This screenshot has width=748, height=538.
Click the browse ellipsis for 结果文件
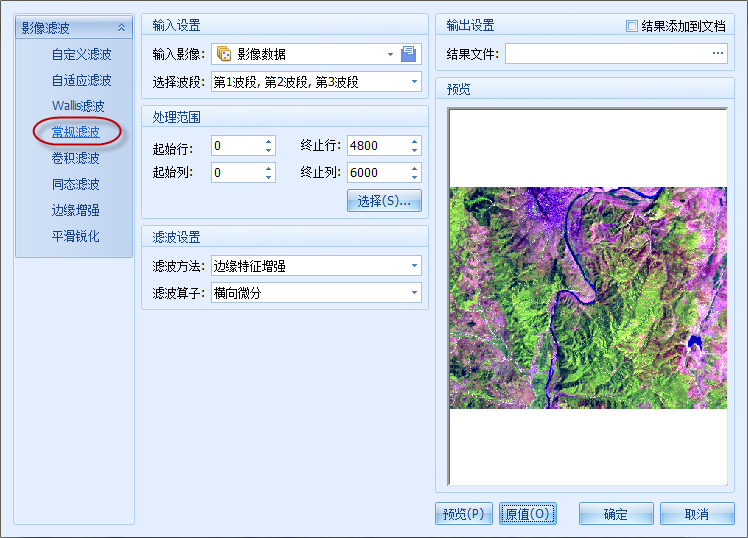718,54
